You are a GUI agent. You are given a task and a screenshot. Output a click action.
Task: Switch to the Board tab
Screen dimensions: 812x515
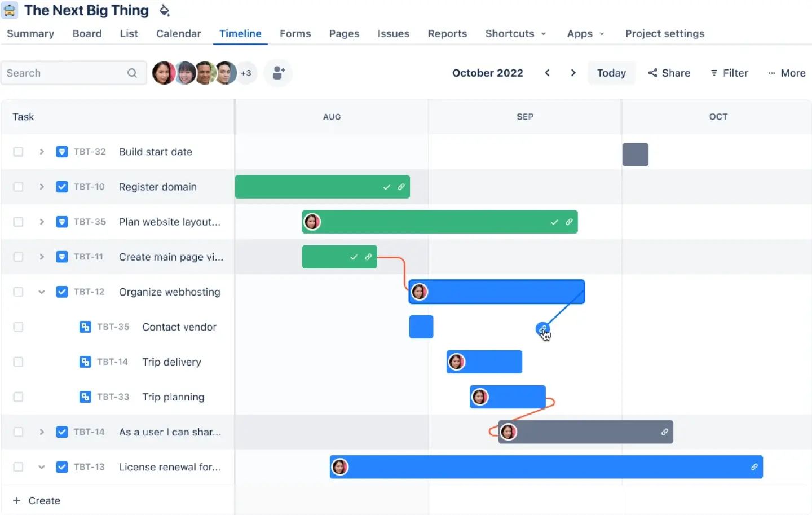(x=87, y=34)
